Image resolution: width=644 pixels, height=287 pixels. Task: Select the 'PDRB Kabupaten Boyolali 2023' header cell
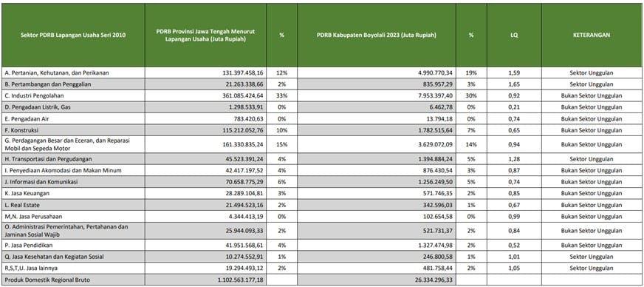(x=376, y=35)
